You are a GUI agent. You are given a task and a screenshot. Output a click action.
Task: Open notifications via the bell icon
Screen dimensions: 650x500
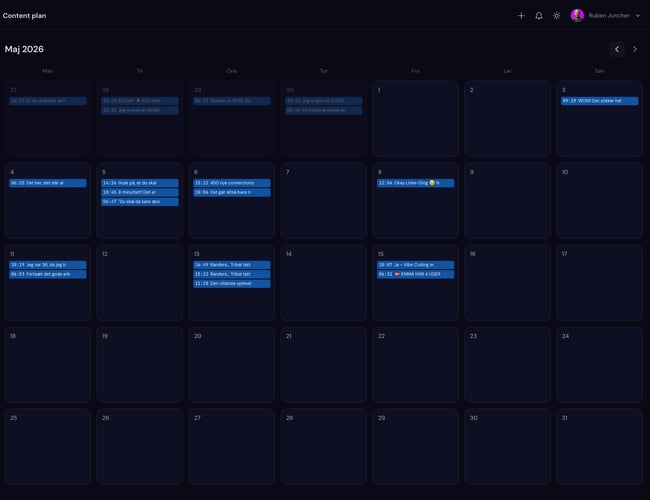[x=539, y=16]
